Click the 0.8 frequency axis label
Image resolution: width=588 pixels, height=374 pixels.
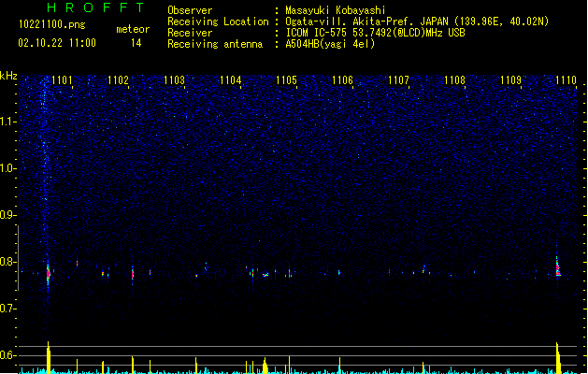click(x=7, y=262)
